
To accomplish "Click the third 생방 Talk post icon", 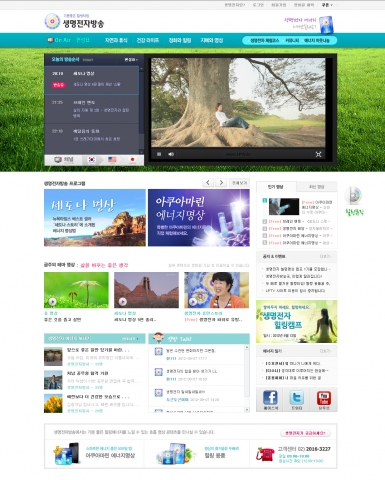I will [x=159, y=393].
